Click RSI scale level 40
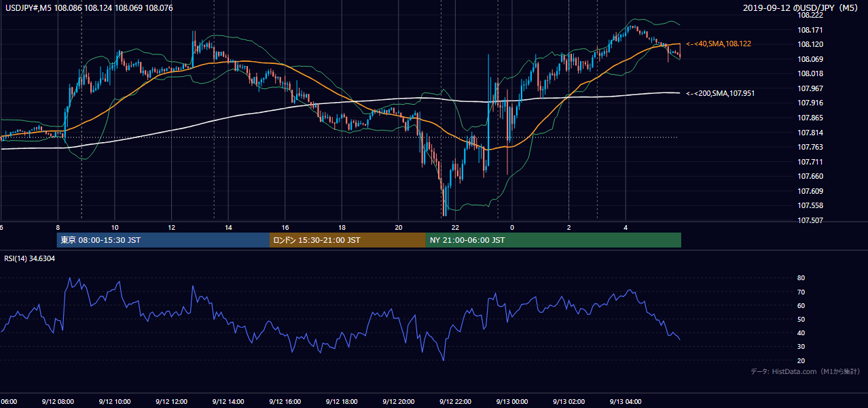868x408 pixels. click(x=801, y=333)
